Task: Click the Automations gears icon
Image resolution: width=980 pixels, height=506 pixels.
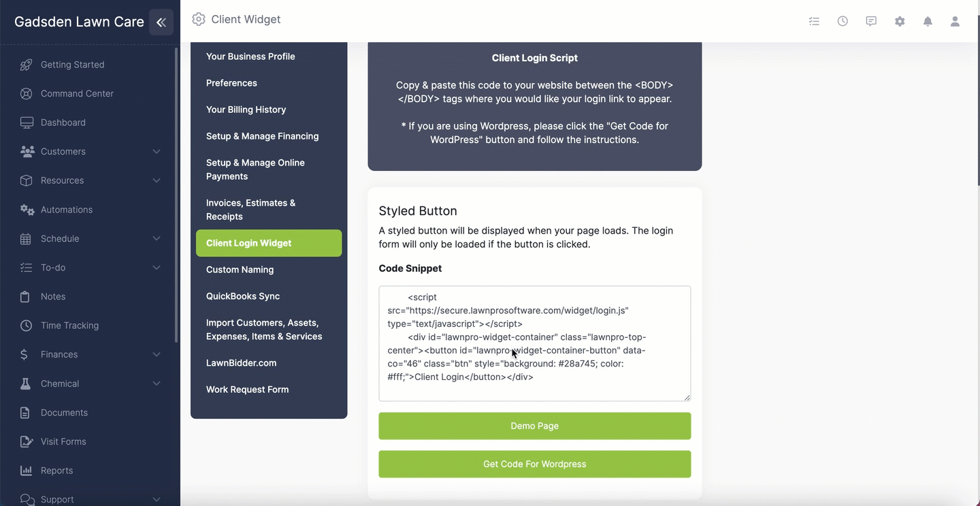Action: pyautogui.click(x=27, y=210)
